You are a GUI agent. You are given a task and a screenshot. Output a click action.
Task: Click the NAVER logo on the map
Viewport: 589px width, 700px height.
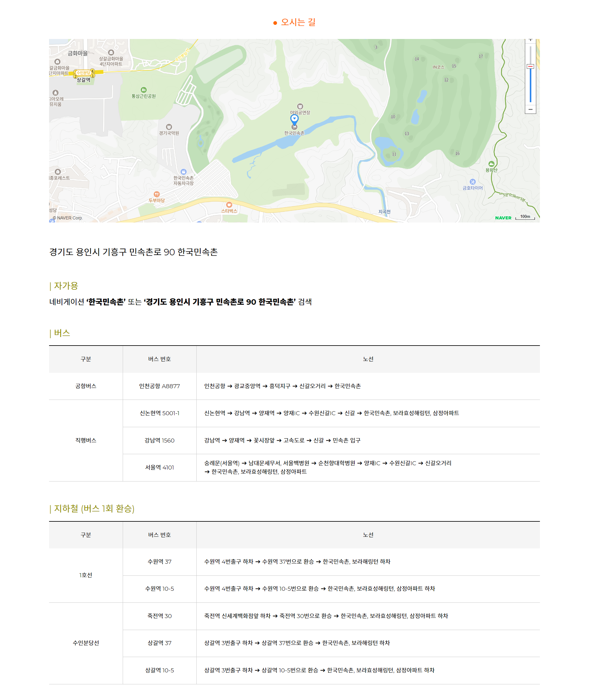coord(503,218)
